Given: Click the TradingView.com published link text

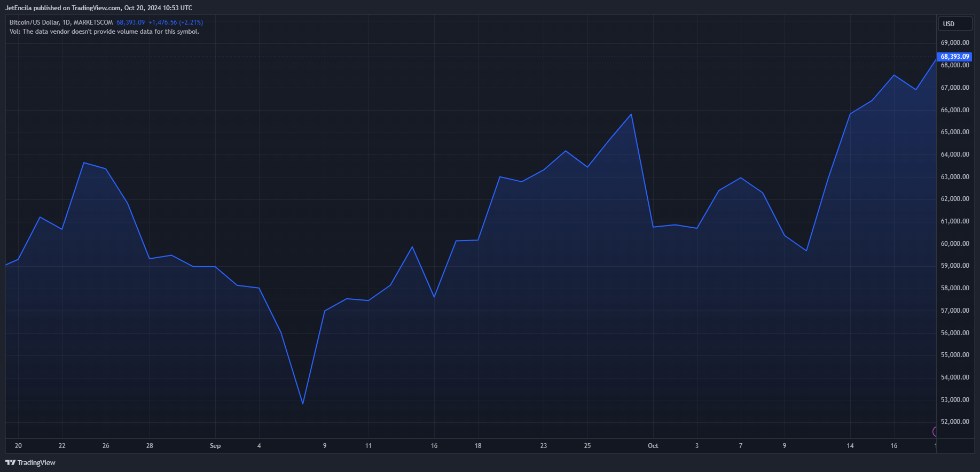Looking at the screenshot, I should [96, 8].
